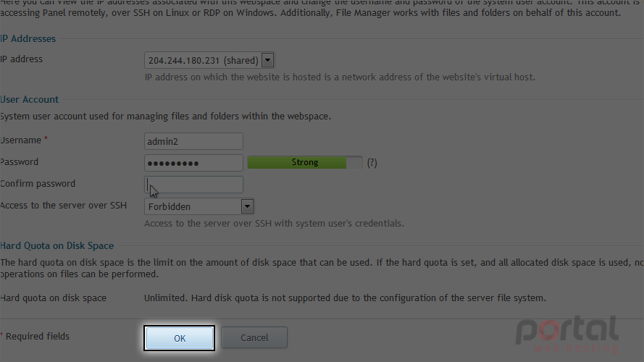
Task: Select the IP Addresses section heading
Action: [28, 38]
